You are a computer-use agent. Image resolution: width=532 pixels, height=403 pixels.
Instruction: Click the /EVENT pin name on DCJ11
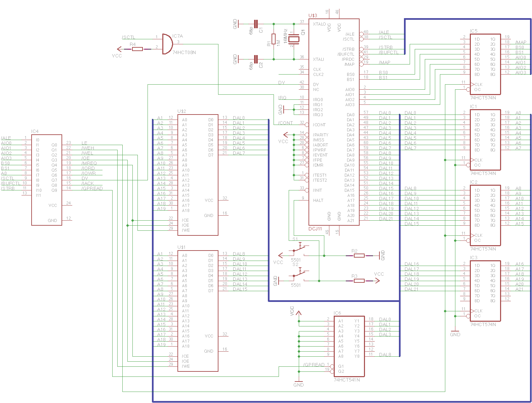click(x=320, y=155)
